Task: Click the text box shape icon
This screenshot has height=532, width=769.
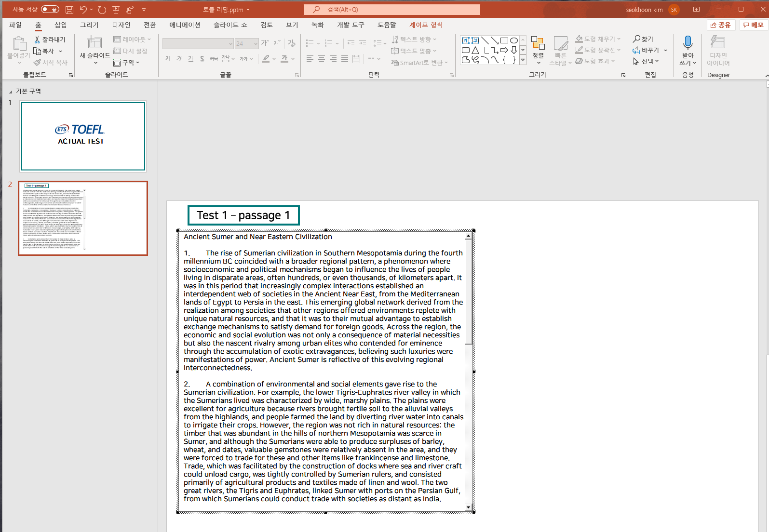Action: (x=466, y=40)
